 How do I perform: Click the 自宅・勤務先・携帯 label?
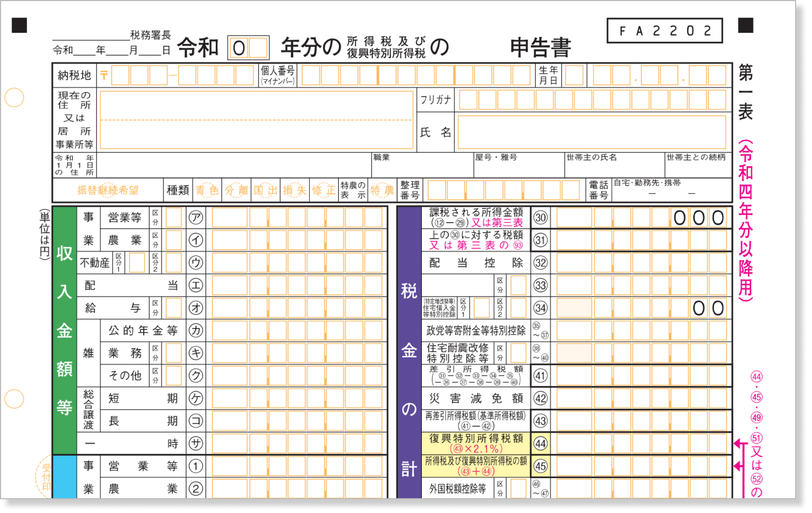click(x=647, y=183)
